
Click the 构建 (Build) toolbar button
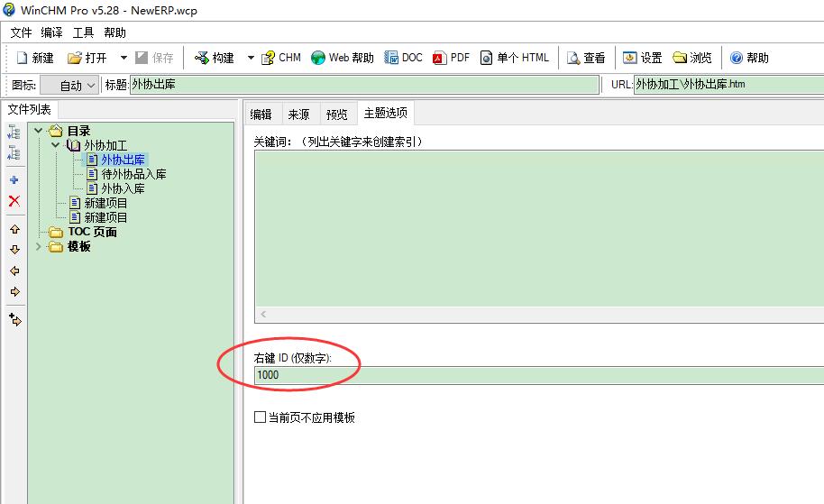coord(215,58)
